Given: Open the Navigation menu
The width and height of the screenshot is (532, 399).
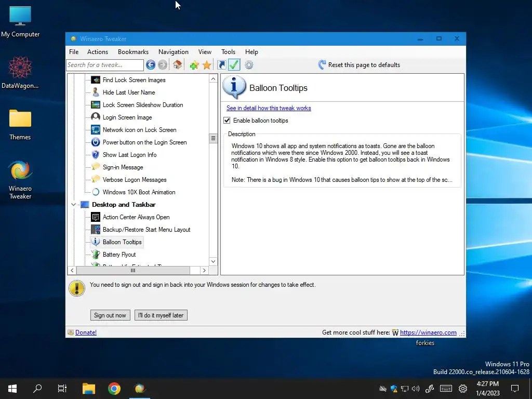Looking at the screenshot, I should (174, 52).
